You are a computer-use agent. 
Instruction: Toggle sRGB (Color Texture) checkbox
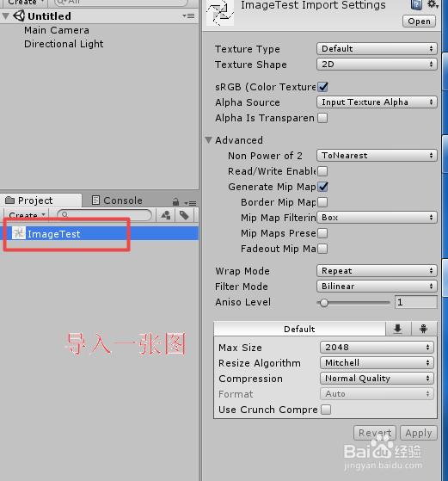coord(322,87)
